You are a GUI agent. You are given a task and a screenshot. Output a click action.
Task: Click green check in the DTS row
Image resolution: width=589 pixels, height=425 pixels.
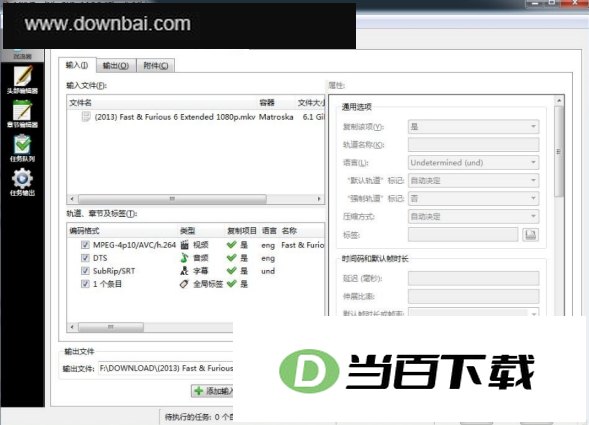pyautogui.click(x=231, y=258)
